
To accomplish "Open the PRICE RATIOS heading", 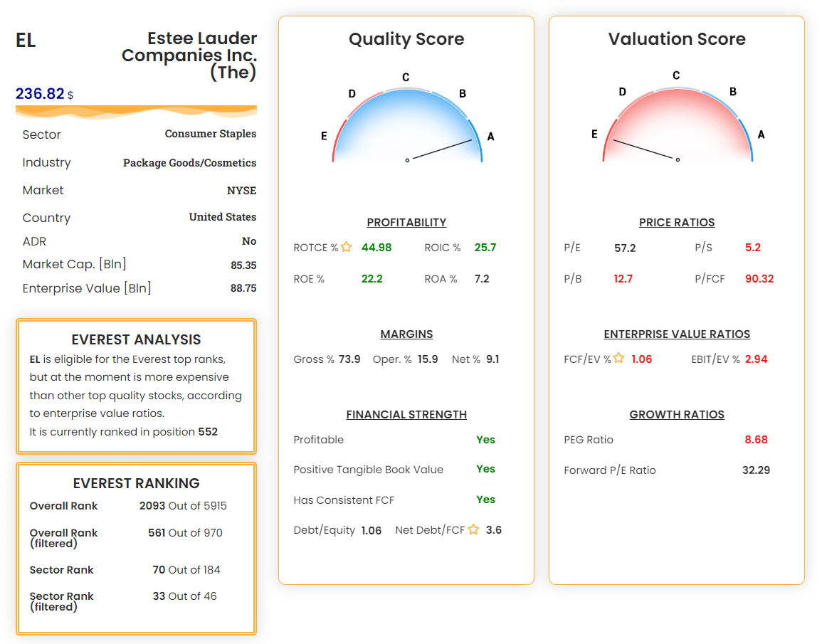I will pos(677,222).
